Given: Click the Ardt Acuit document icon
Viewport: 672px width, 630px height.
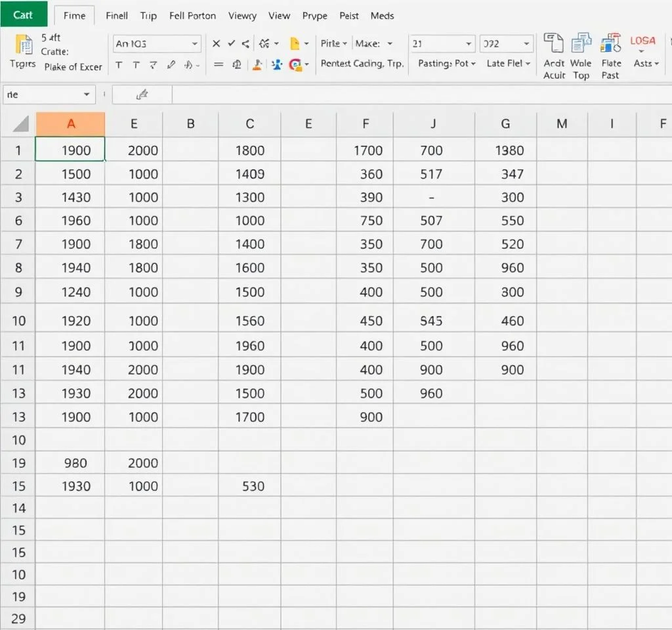Looking at the screenshot, I should [x=553, y=44].
